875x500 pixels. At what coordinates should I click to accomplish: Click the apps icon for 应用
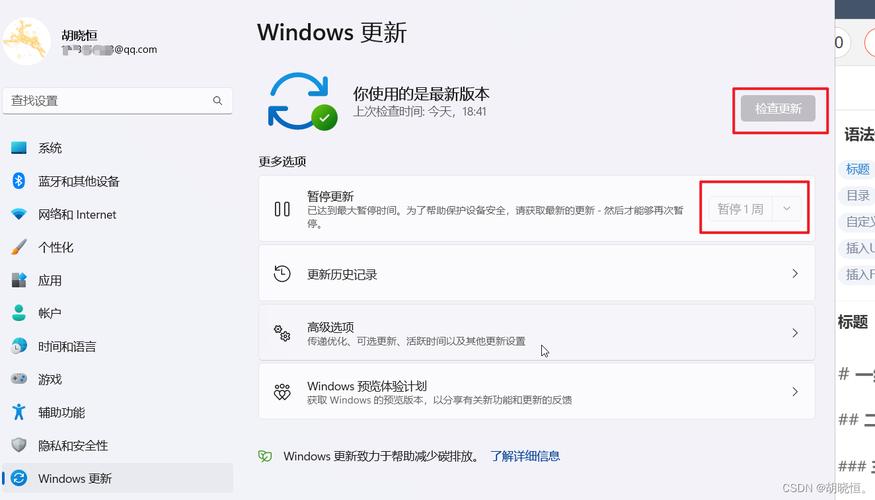pos(19,280)
